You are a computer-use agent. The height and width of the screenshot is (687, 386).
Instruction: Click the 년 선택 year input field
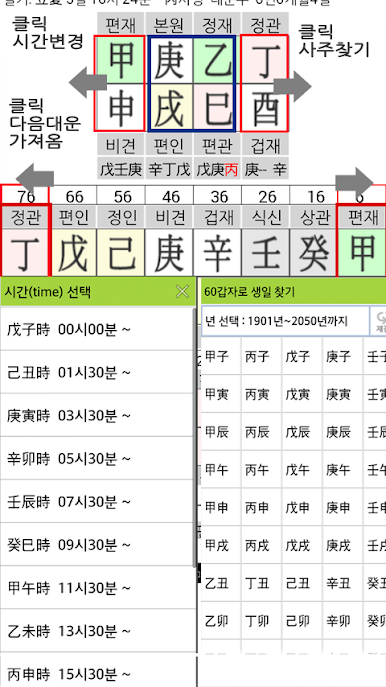[285, 321]
